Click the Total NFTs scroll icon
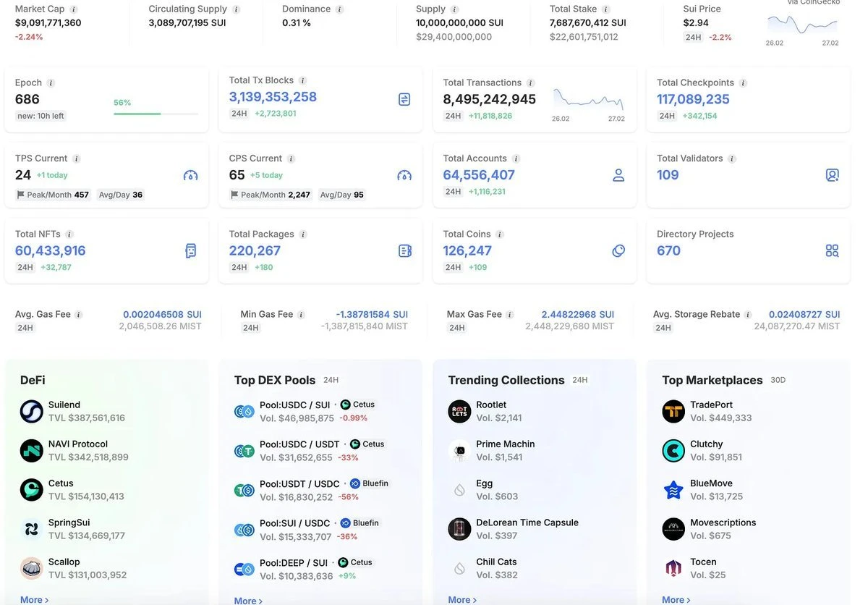868x605 pixels. click(x=190, y=251)
